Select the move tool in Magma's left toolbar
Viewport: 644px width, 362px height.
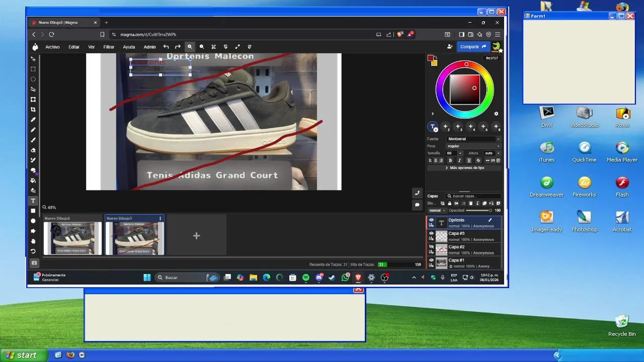point(33,59)
